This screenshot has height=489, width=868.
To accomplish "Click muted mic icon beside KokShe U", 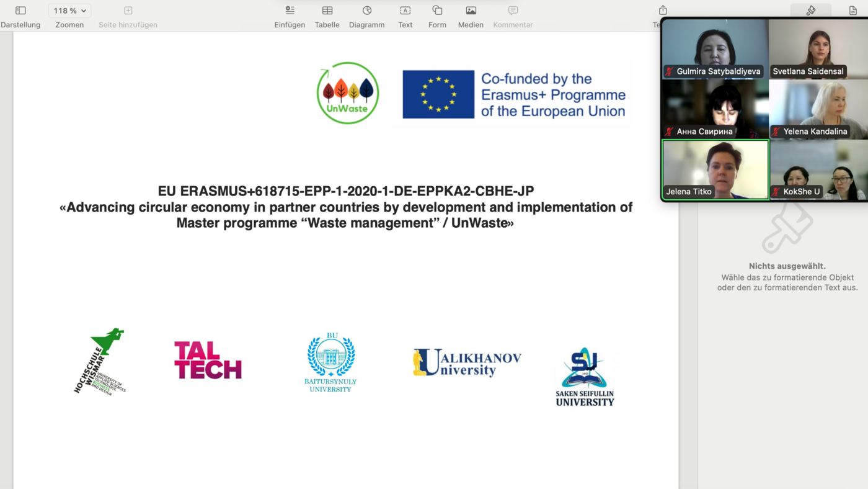I will pos(776,192).
